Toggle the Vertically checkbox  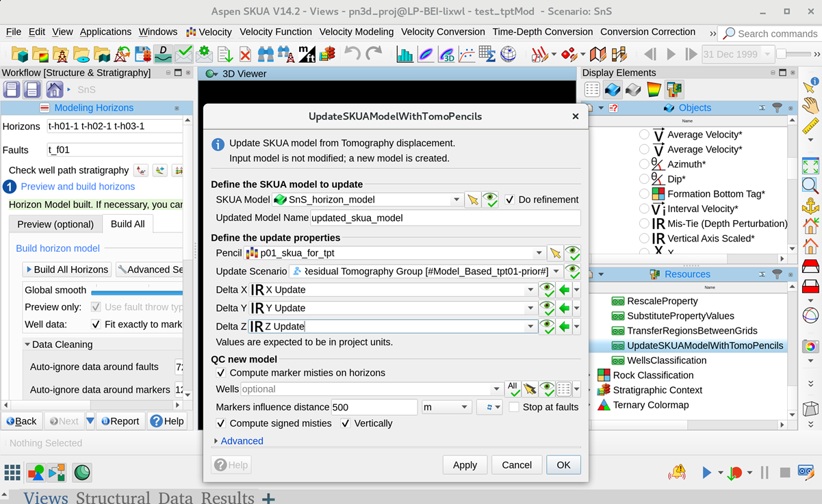(x=345, y=423)
